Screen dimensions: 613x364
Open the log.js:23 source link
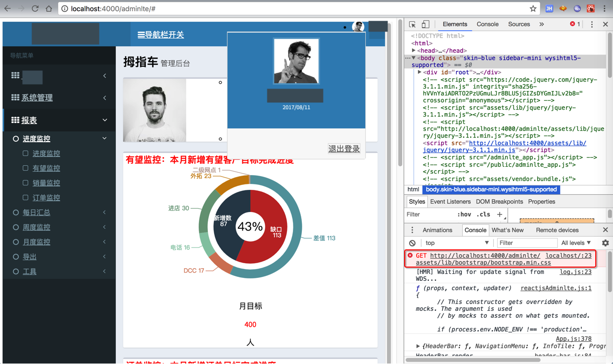[576, 272]
